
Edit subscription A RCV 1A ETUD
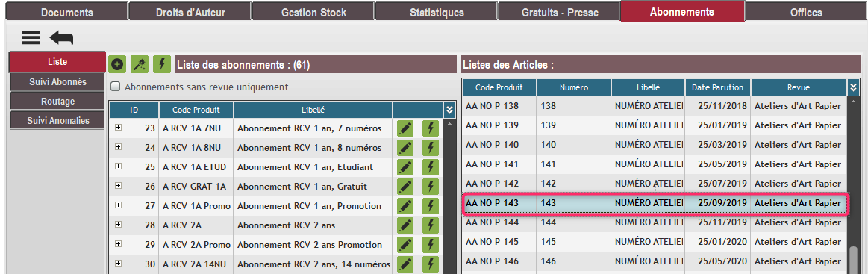pyautogui.click(x=406, y=167)
